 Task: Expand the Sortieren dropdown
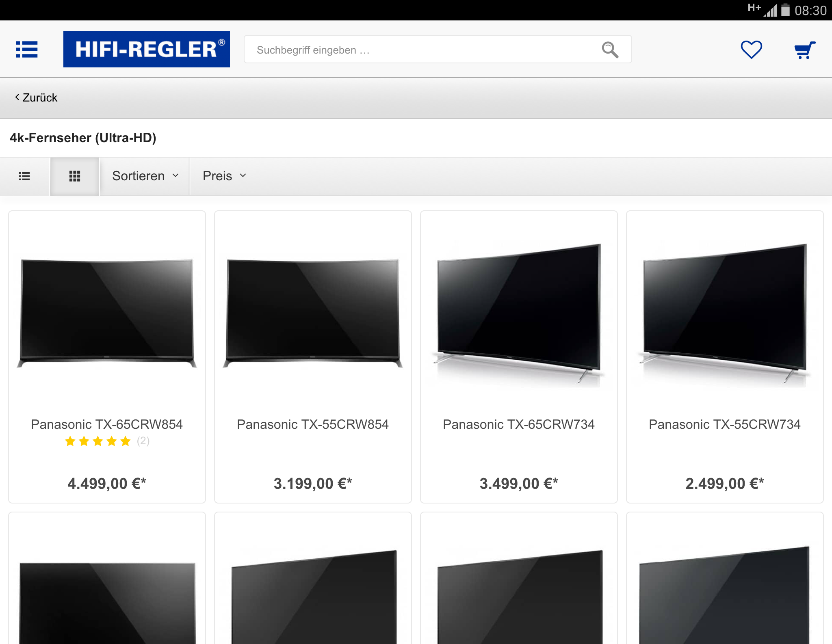point(145,176)
